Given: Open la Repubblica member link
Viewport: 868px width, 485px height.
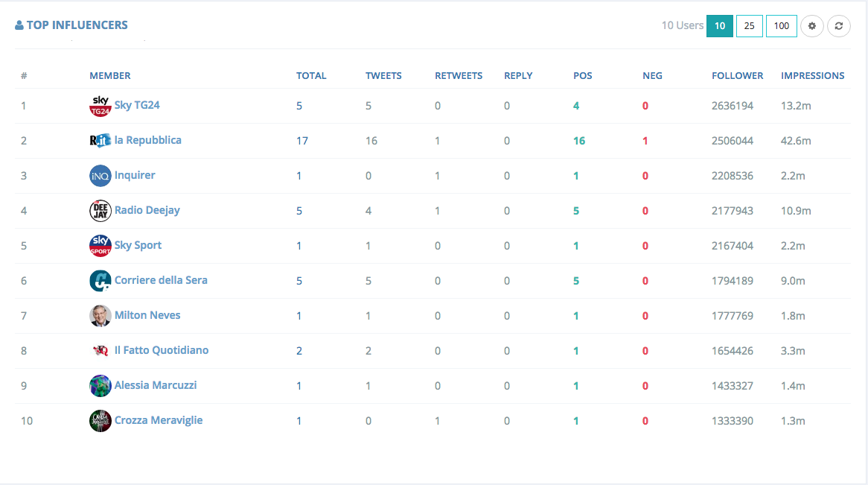Looking at the screenshot, I should tap(148, 139).
